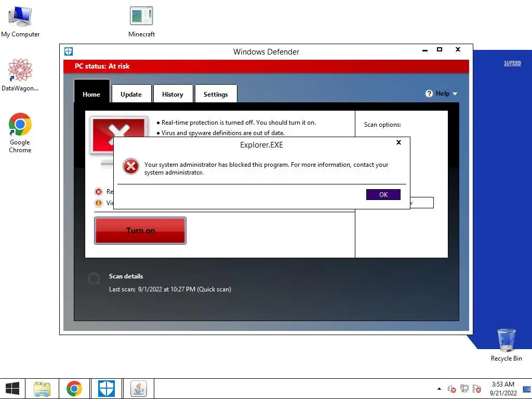Select Windows Defender shield in taskbar

[x=106, y=389]
